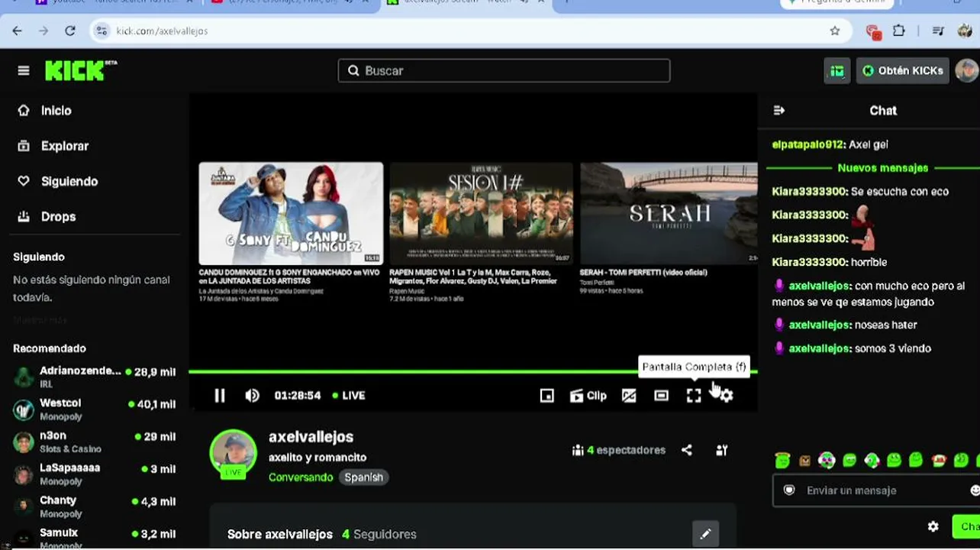View site information icon in address bar

[x=101, y=31]
